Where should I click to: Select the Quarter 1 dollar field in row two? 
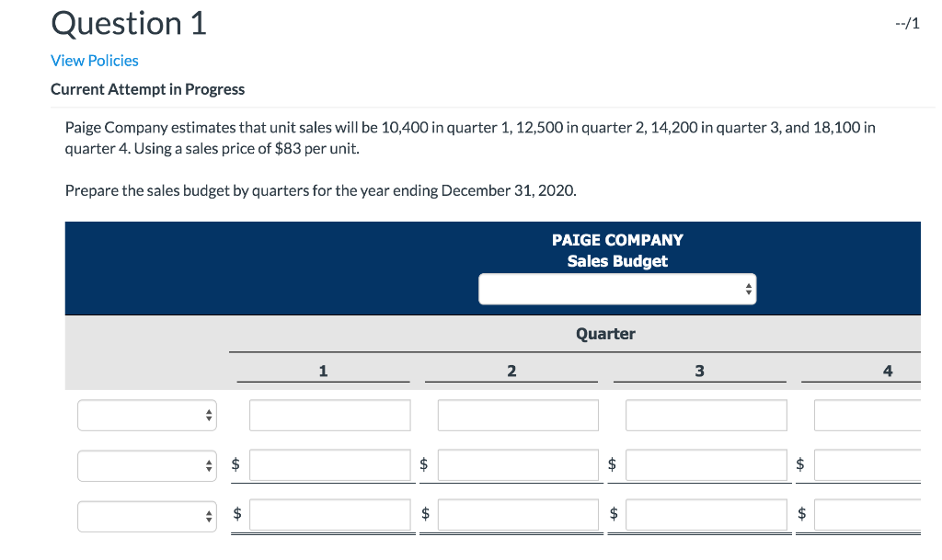tap(332, 465)
